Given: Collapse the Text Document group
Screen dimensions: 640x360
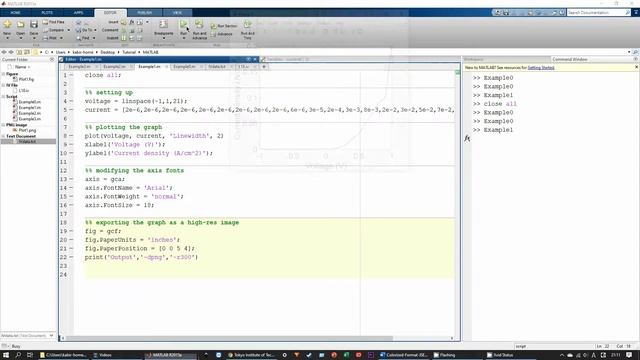Looking at the screenshot, I should coord(3,136).
